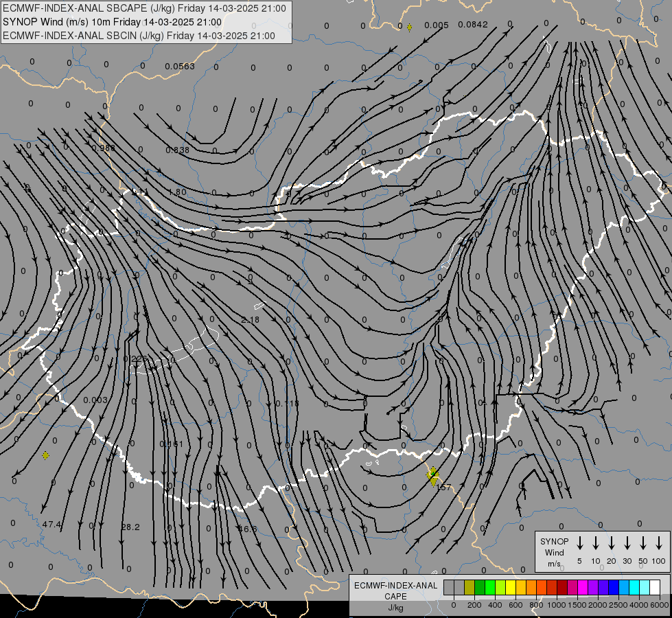Click the white CAPE legend swatch

[654, 587]
